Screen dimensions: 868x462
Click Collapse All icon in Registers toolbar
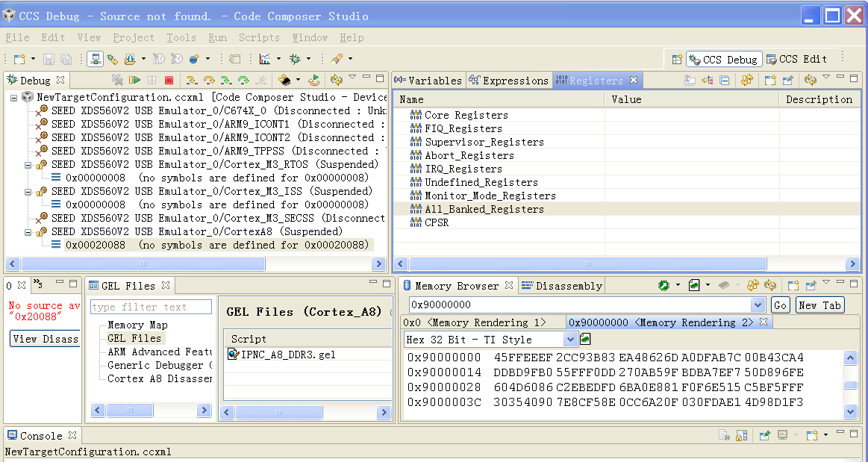[x=724, y=80]
